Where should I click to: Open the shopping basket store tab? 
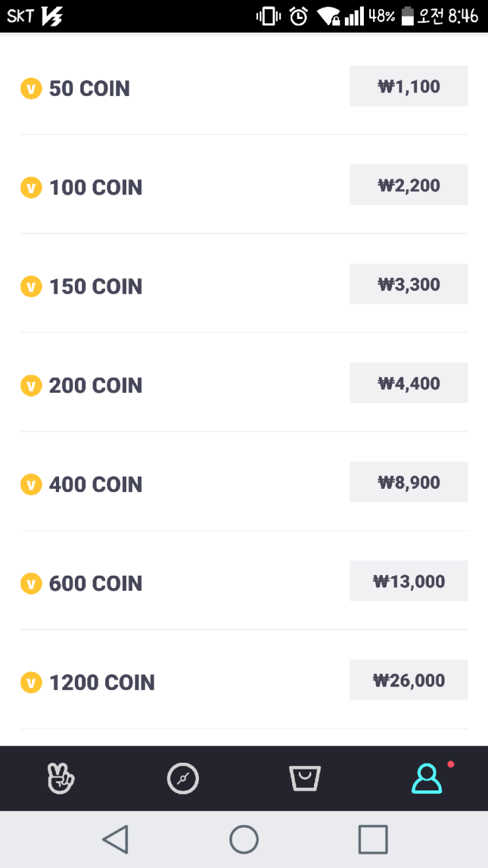tap(305, 779)
